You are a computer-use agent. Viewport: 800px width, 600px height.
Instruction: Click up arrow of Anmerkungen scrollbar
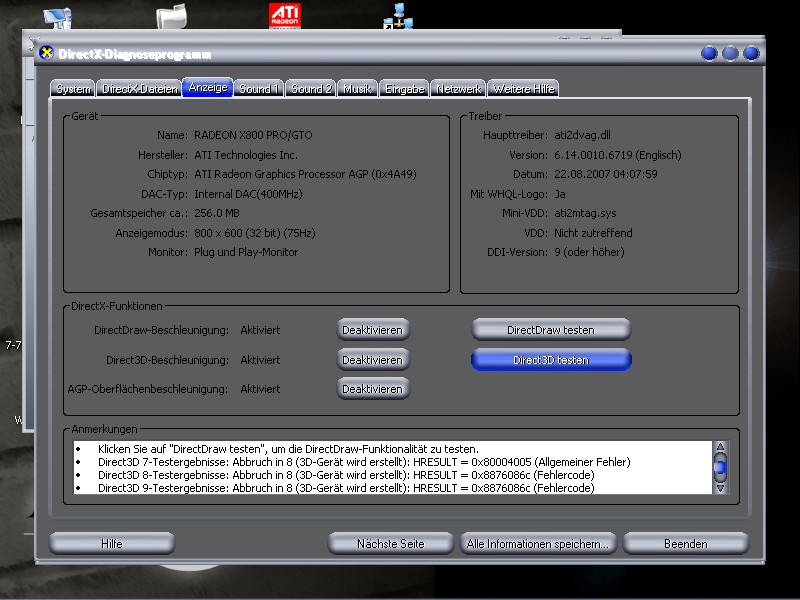[720, 448]
